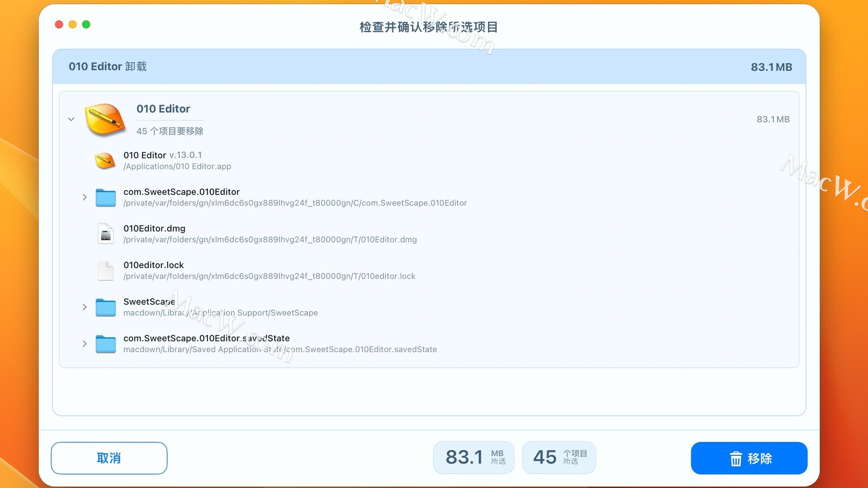Click the 010Editor.dmg disk image icon
The height and width of the screenshot is (488, 868).
click(x=106, y=234)
